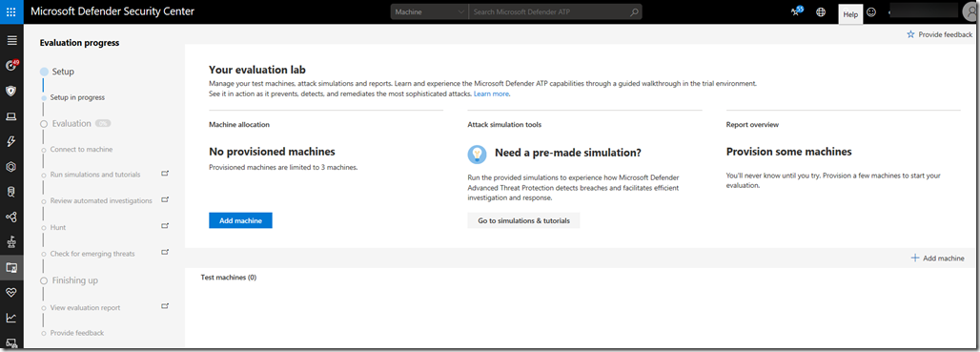
Task: Select the Setup in progress step
Action: (72, 97)
